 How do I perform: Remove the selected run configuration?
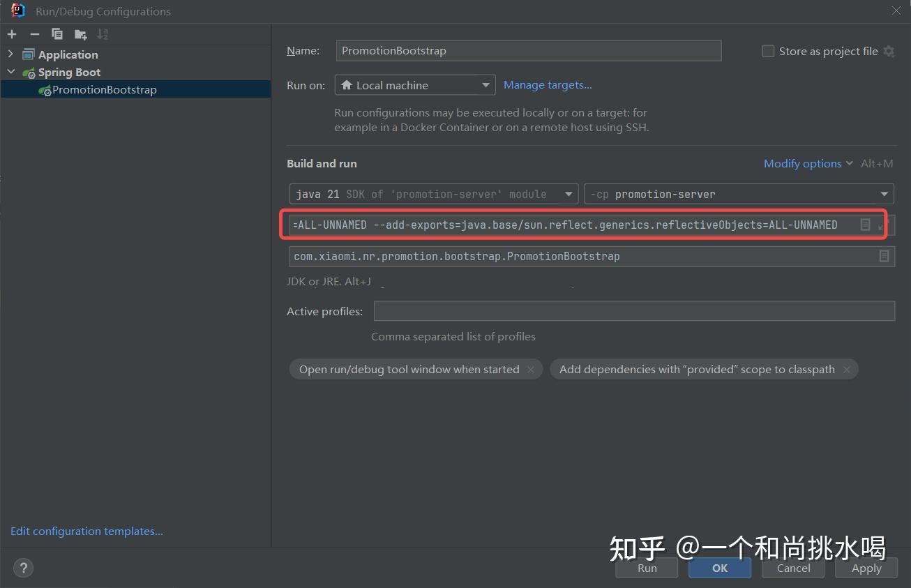[x=34, y=33]
